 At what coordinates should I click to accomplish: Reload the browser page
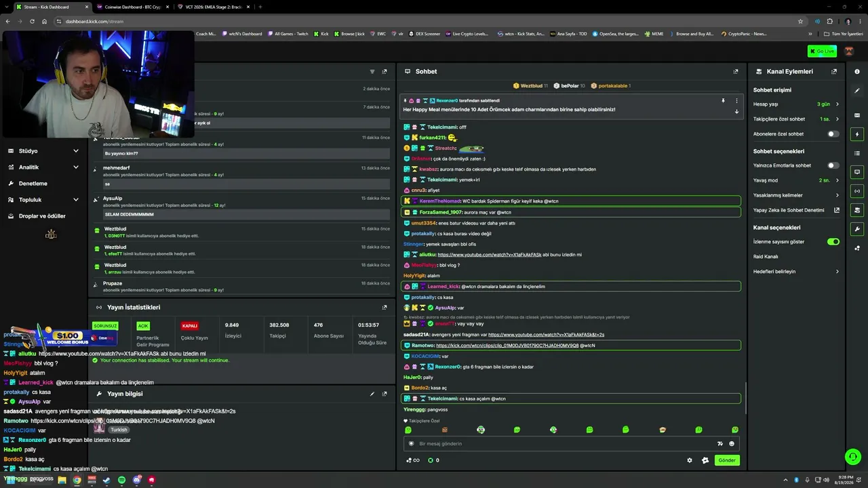point(32,21)
